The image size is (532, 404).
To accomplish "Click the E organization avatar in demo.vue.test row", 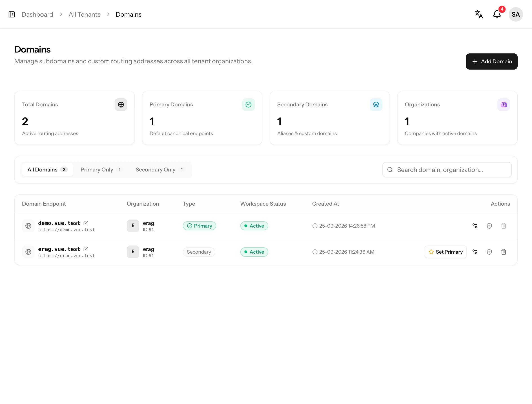I will (x=133, y=226).
